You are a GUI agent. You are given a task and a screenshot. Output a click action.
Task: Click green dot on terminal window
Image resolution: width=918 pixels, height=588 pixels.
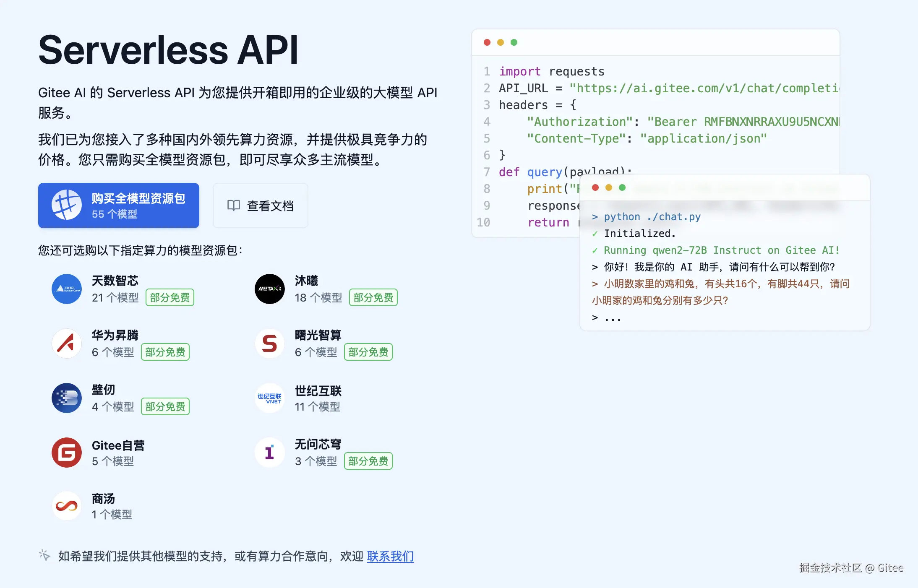[x=622, y=187]
